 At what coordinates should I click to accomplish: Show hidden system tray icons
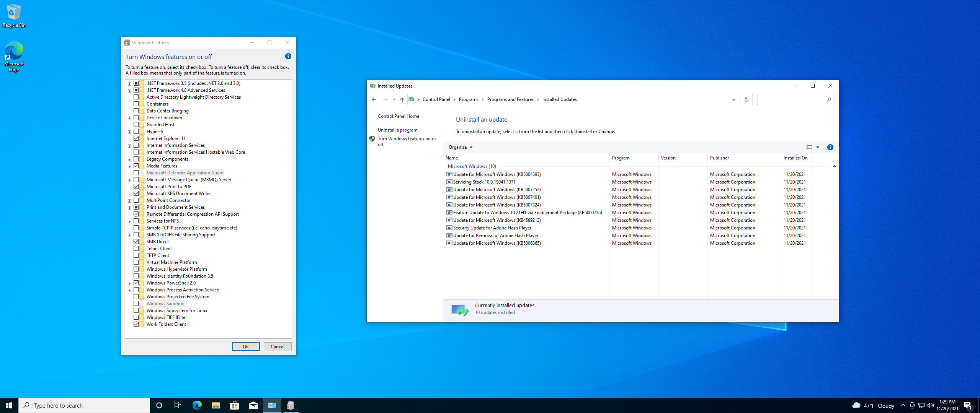(903, 405)
